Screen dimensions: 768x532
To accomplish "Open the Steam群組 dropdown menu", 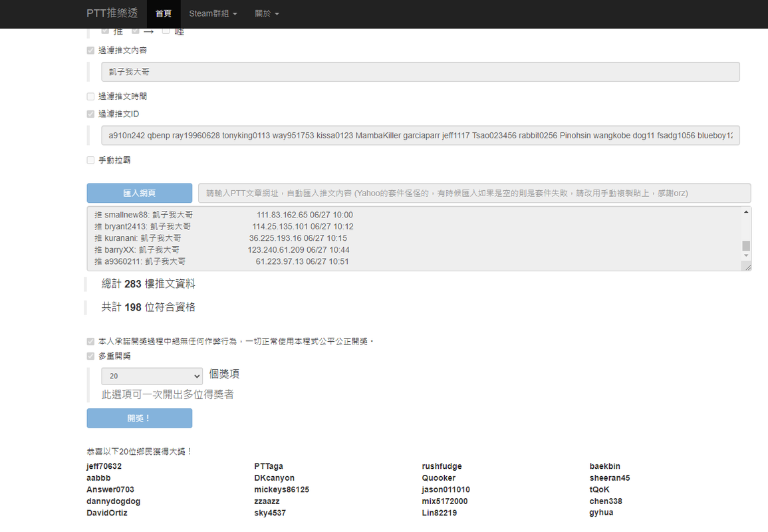I will 213,14.
